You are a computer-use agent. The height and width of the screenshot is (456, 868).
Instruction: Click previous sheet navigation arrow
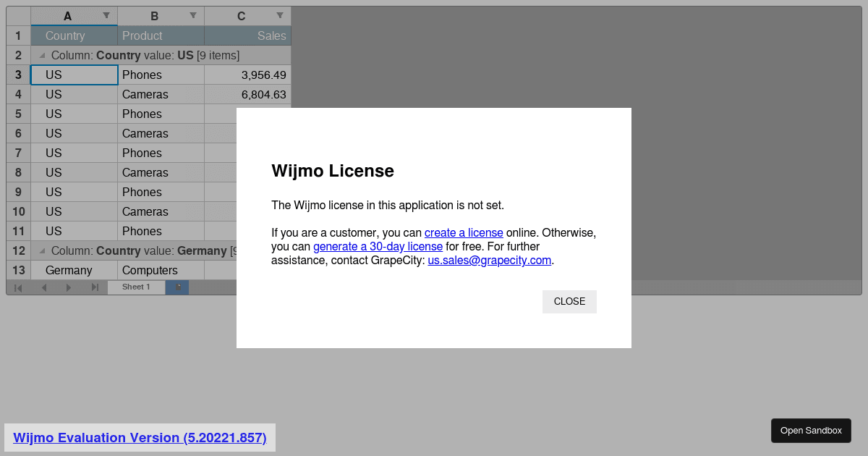(x=43, y=287)
